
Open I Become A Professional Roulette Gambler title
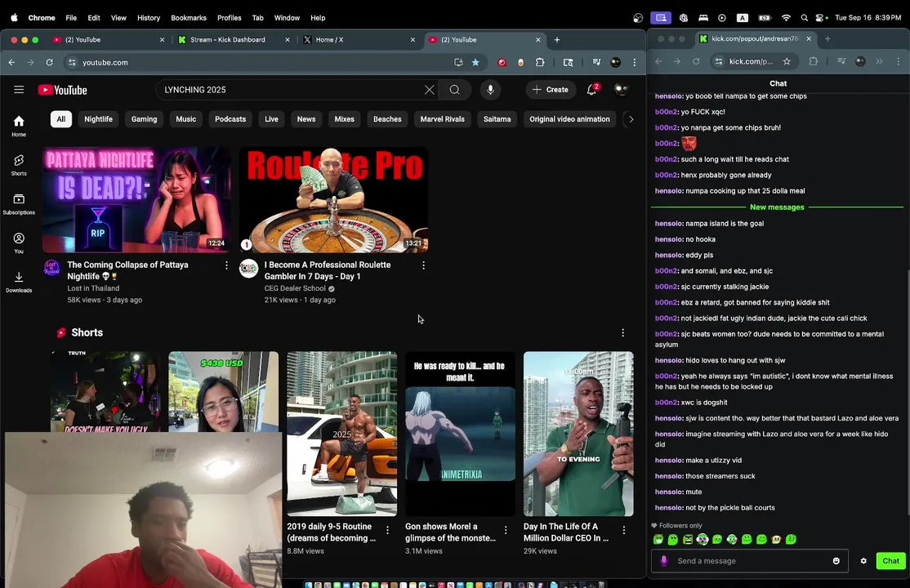(x=328, y=270)
